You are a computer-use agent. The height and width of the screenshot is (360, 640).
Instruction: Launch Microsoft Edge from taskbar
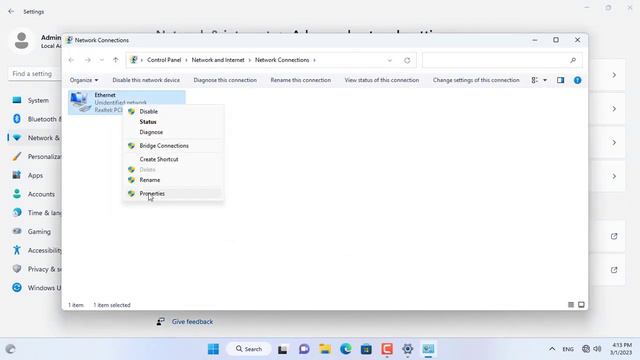(x=346, y=349)
